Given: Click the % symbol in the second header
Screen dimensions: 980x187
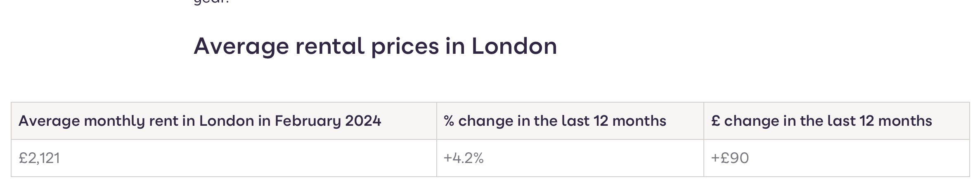Looking at the screenshot, I should (449, 121).
